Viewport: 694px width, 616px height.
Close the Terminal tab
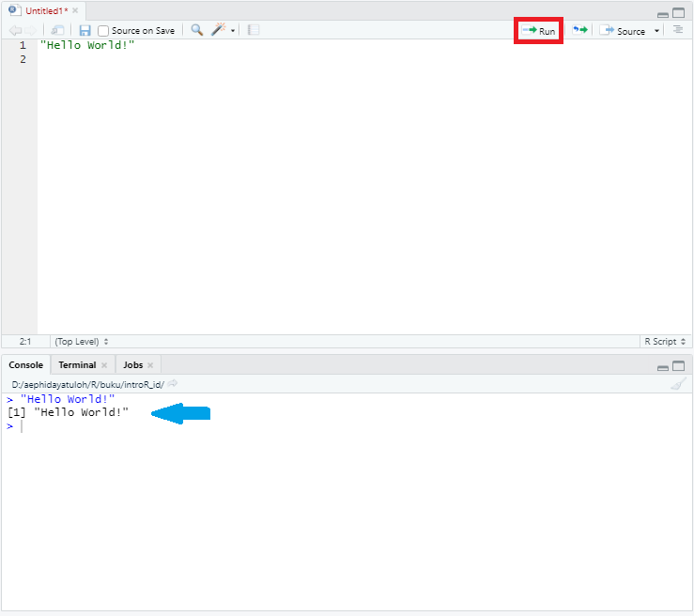pyautogui.click(x=104, y=365)
